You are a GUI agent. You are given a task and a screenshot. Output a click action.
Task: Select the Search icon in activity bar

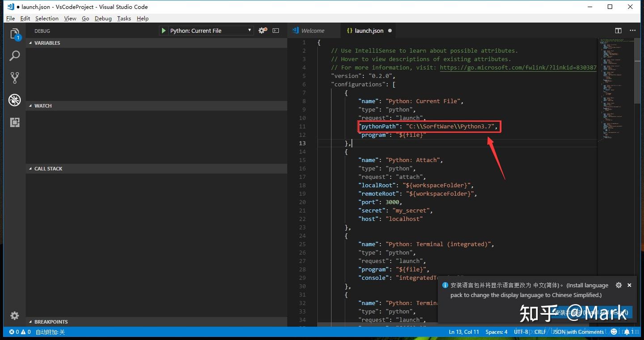(15, 55)
